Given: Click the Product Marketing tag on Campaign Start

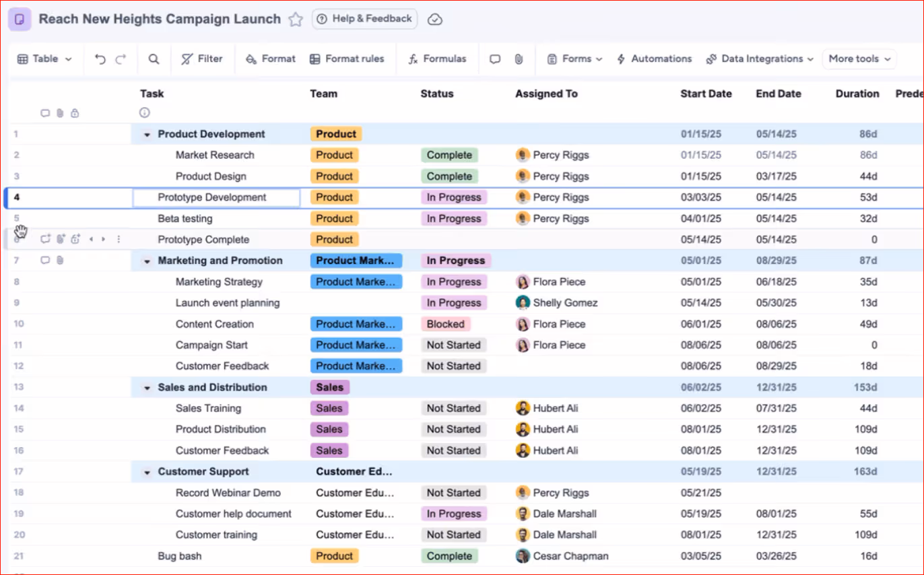Looking at the screenshot, I should 356,345.
